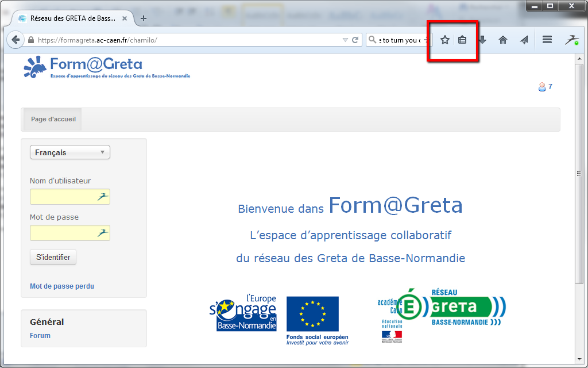Screen dimensions: 588x368
Task: Click the browser back arrow button
Action: pyautogui.click(x=16, y=40)
